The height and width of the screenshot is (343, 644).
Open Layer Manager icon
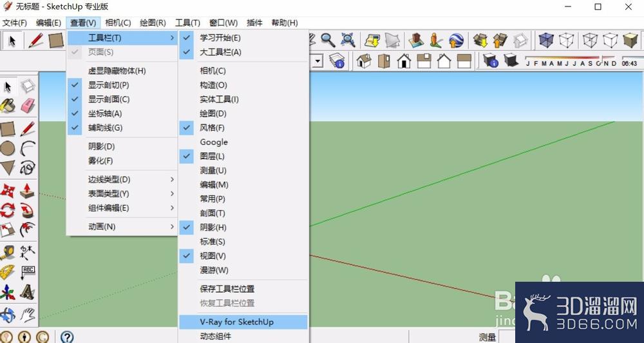[x=337, y=61]
